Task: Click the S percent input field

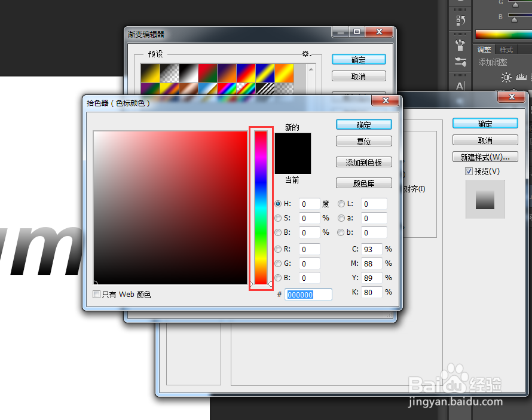Action: point(310,218)
